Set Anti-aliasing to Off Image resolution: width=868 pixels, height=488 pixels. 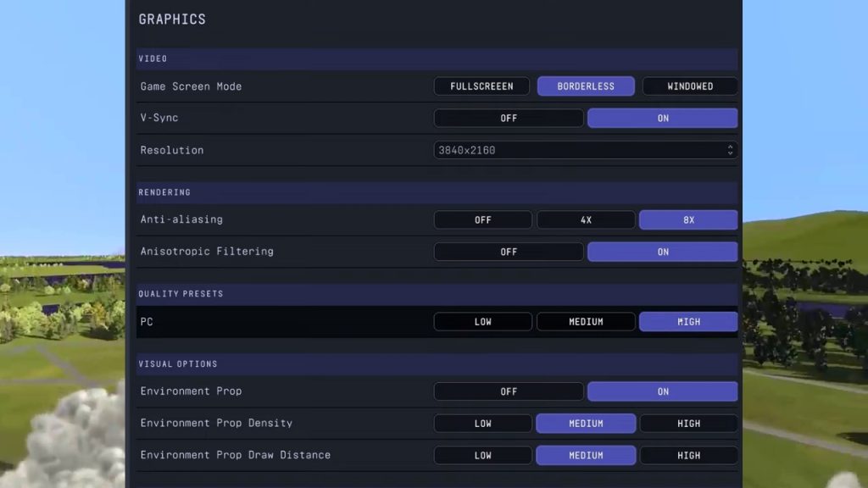pos(482,219)
